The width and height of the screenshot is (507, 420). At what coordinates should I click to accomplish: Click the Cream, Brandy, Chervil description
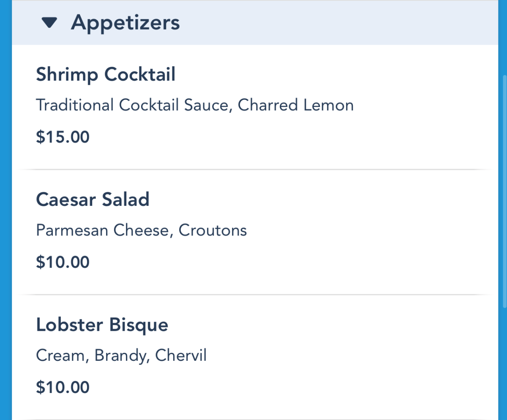pos(121,355)
